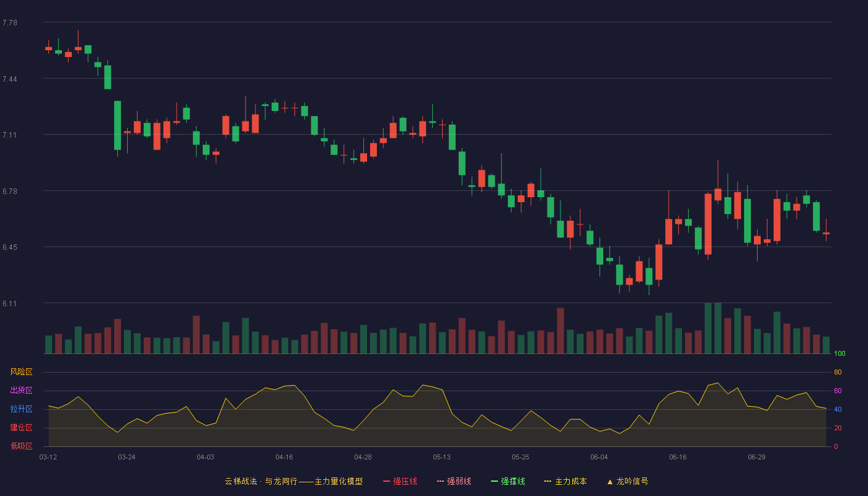Viewport: 868px width, 496px height.
Task: Click the 04-16 date label
Action: click(x=284, y=457)
